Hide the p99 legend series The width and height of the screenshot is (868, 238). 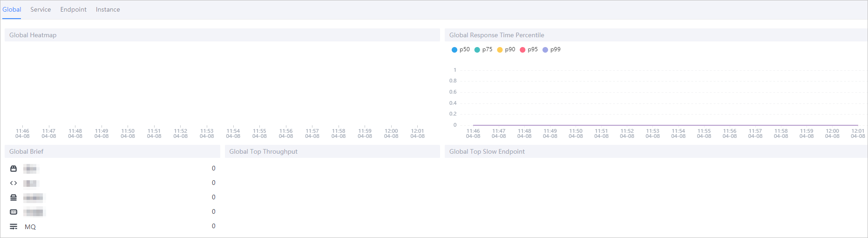point(551,49)
